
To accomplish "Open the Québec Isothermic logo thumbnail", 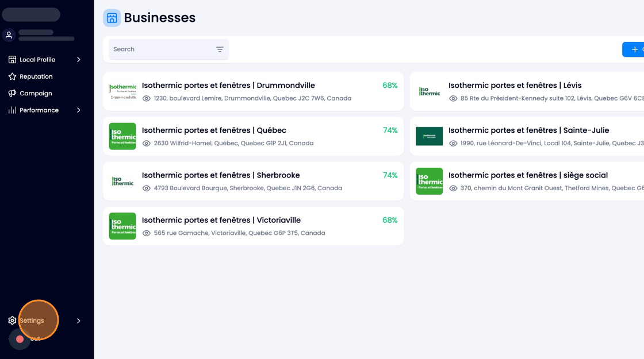I will click(x=122, y=136).
